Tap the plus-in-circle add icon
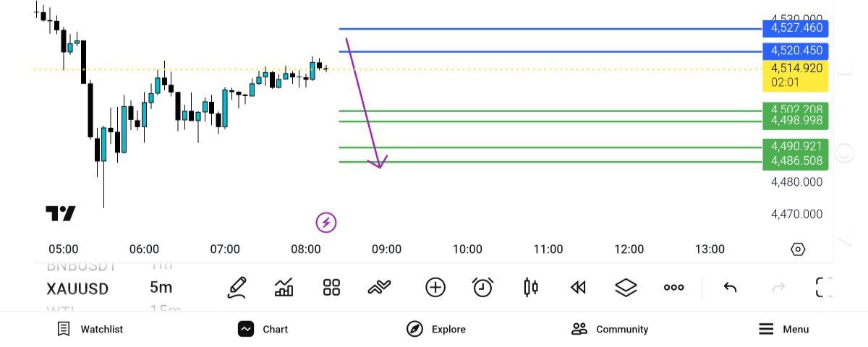The width and height of the screenshot is (868, 347). click(x=435, y=288)
